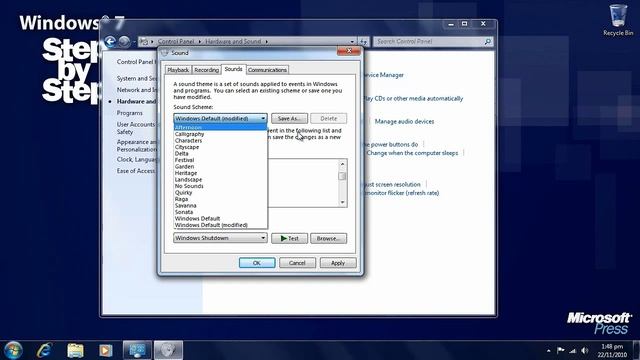This screenshot has width=640, height=360.
Task: Open Manage audio devices link
Action: click(x=404, y=122)
